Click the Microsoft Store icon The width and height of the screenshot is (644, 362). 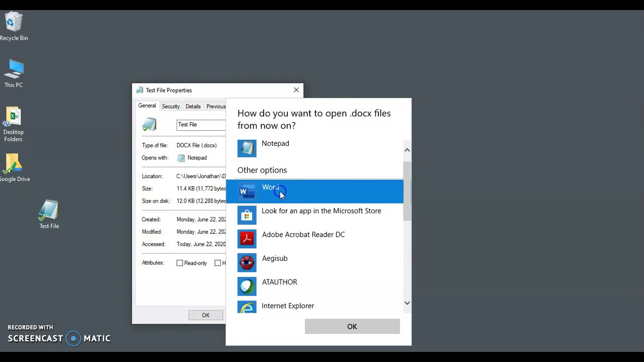coord(247,215)
